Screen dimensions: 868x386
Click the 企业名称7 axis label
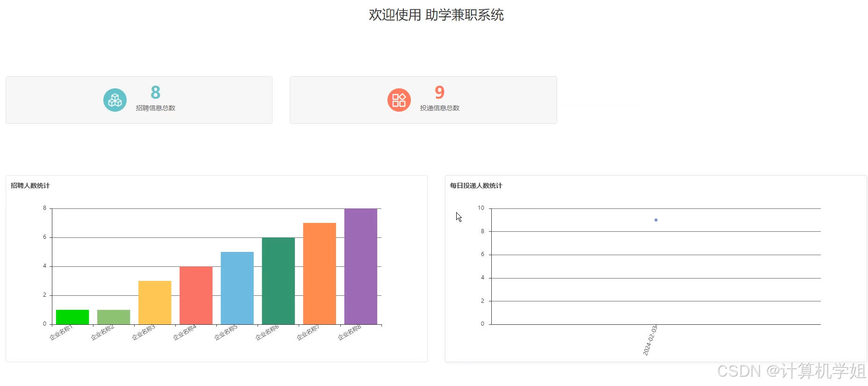click(308, 333)
